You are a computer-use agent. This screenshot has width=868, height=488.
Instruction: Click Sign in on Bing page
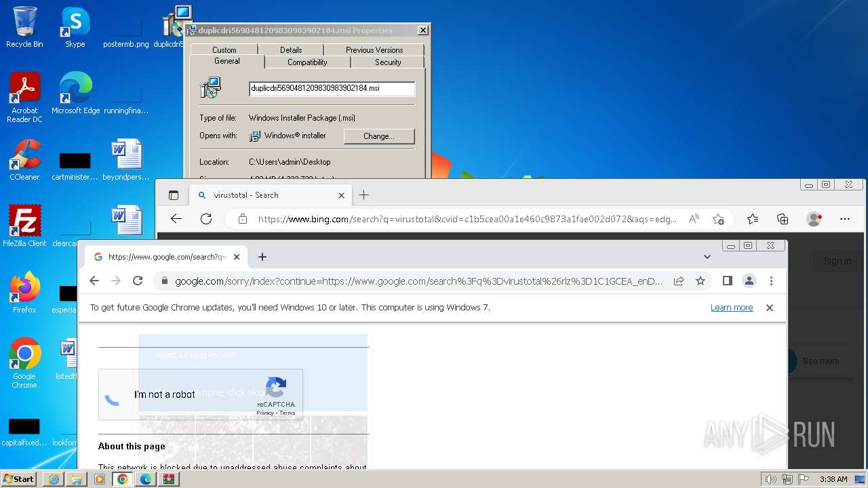tap(837, 261)
